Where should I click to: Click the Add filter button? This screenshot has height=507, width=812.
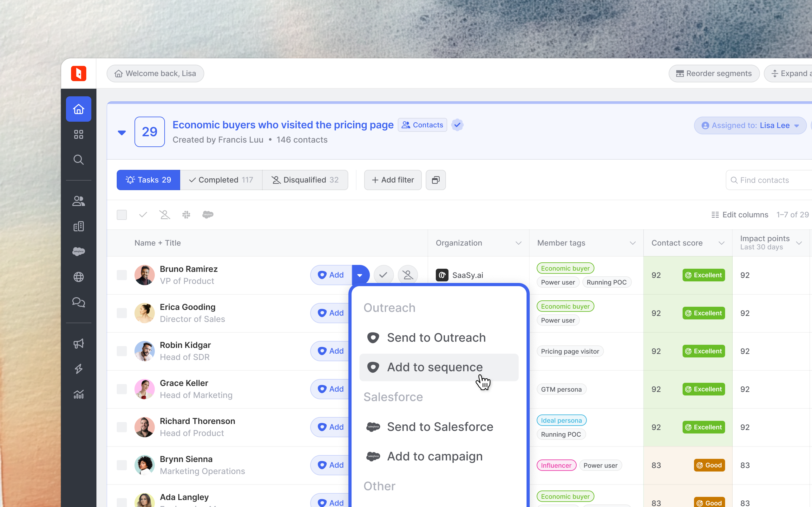(x=393, y=180)
